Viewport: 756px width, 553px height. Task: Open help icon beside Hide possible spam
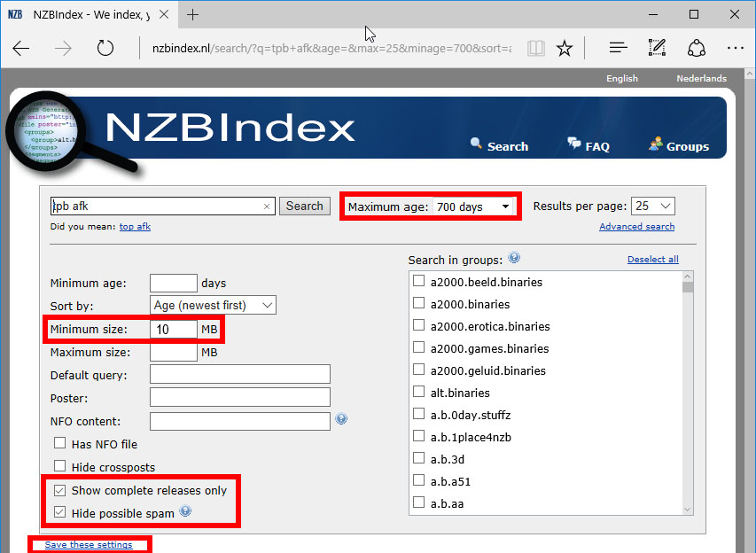point(185,511)
